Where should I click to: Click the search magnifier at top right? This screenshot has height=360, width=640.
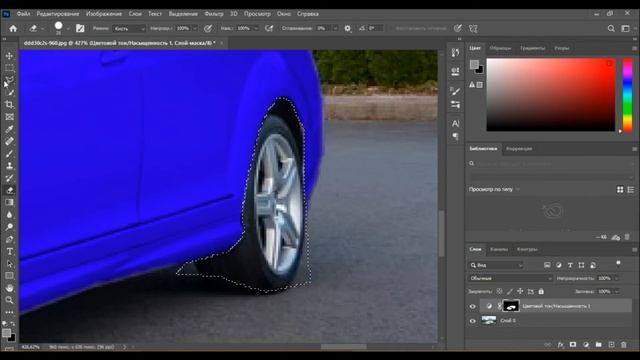(x=611, y=29)
